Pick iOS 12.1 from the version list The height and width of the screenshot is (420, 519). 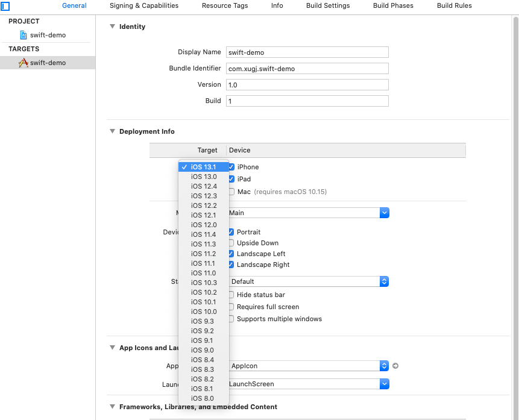coord(204,215)
